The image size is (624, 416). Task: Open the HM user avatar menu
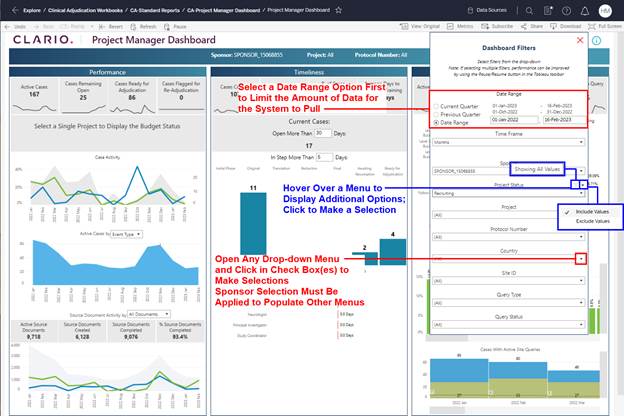(x=605, y=11)
